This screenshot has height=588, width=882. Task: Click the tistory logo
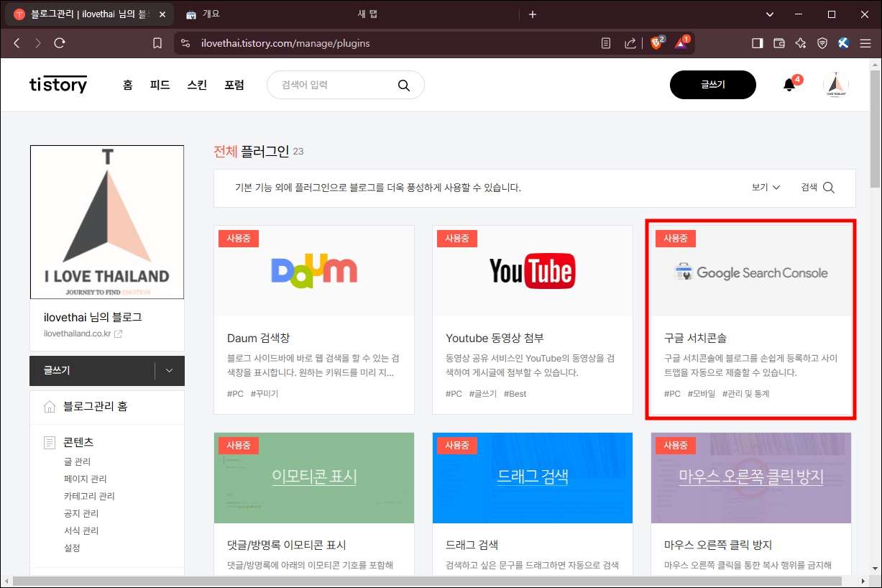coord(58,84)
